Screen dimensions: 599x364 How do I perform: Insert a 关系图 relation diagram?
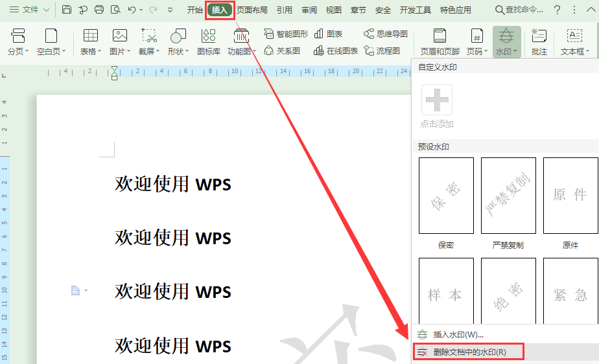coord(282,51)
